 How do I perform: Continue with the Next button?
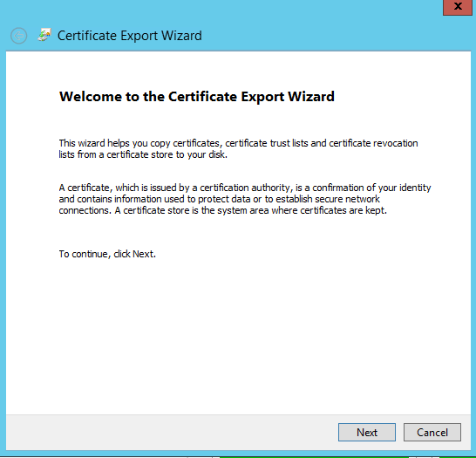[x=367, y=432]
